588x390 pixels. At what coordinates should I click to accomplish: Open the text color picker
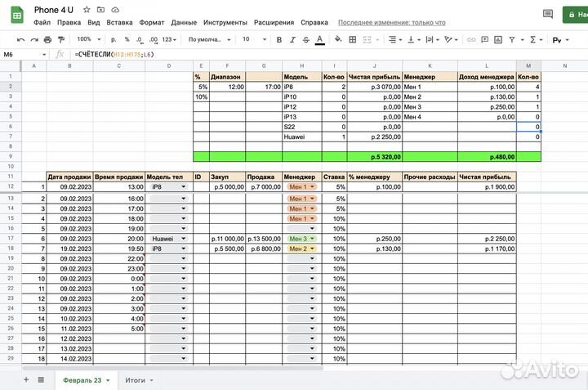[319, 40]
